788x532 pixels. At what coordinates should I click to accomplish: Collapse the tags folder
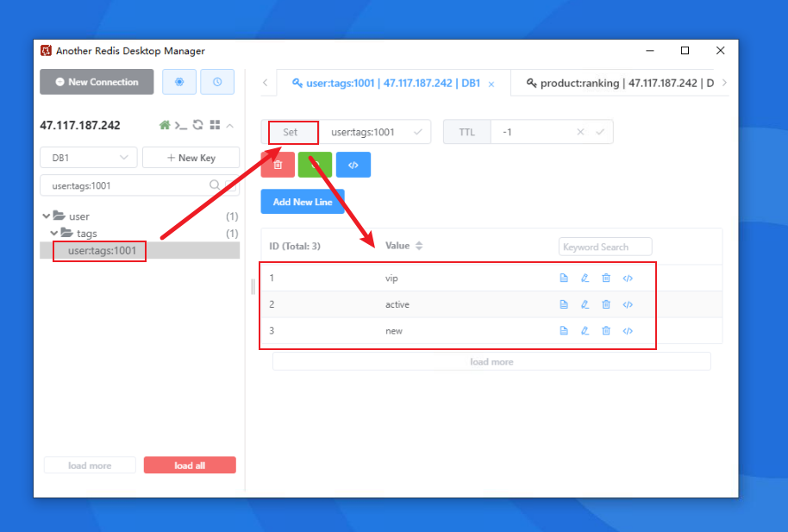point(53,234)
